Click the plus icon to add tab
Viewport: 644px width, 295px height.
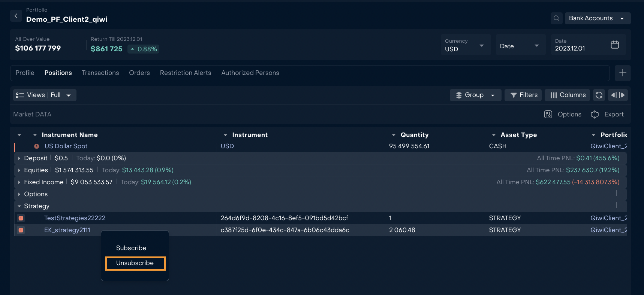(623, 73)
